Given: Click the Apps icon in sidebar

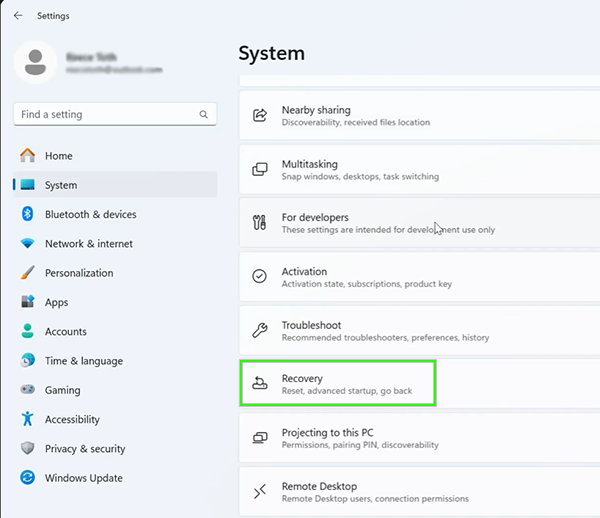Looking at the screenshot, I should (28, 301).
